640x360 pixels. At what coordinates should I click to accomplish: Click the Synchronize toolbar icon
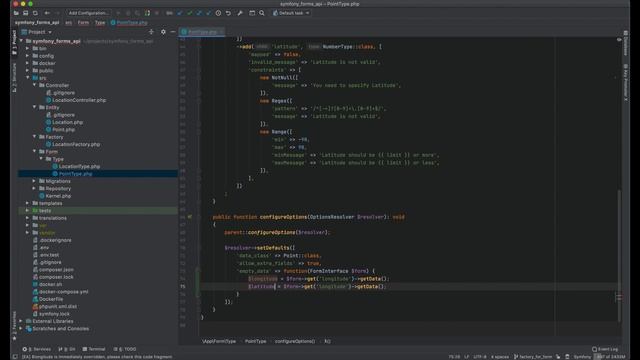(x=35, y=13)
